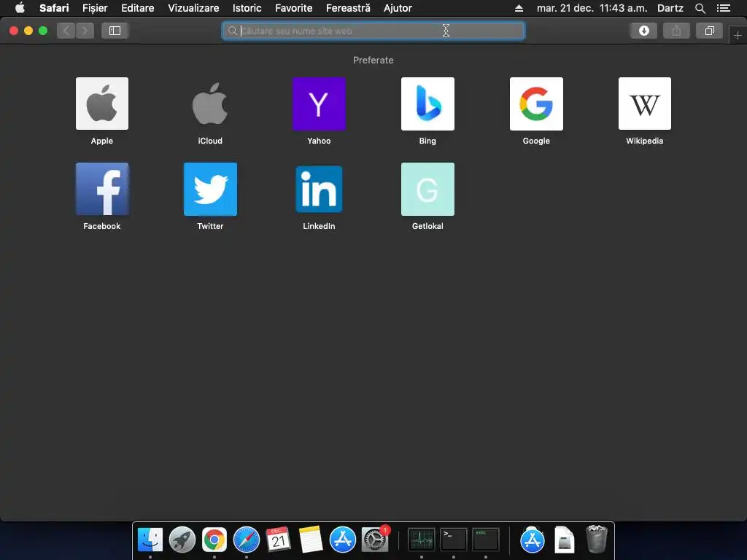Image resolution: width=747 pixels, height=560 pixels.
Task: Open the Ajutor menu
Action: 398,8
